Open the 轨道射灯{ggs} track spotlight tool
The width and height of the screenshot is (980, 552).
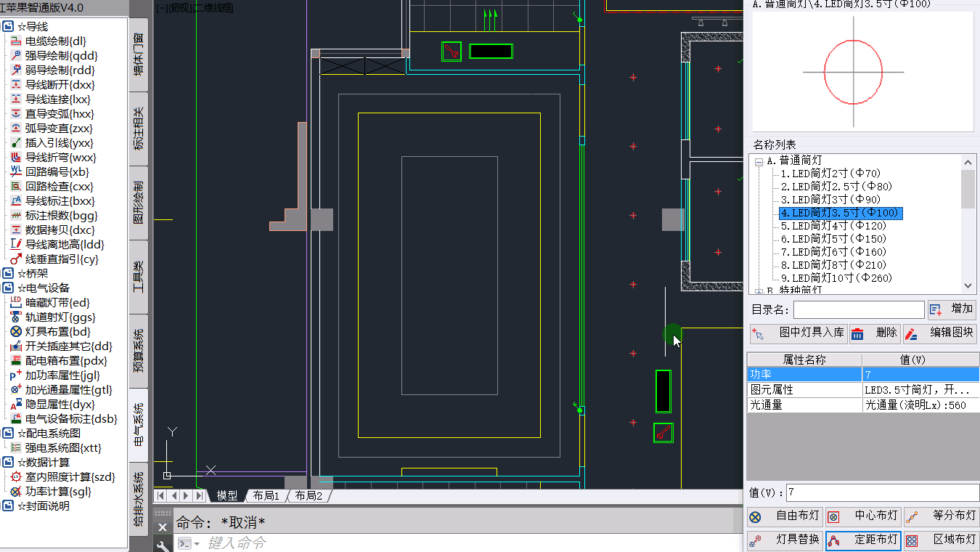16,317
